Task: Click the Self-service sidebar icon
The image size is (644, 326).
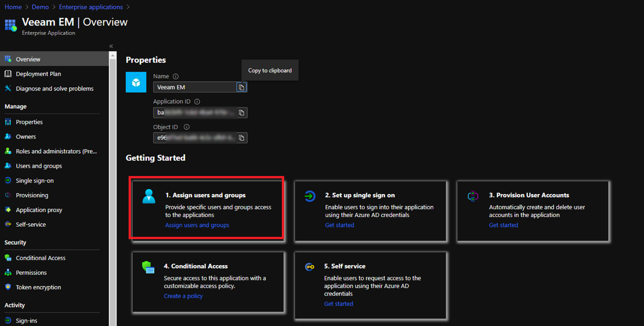Action: coord(8,224)
